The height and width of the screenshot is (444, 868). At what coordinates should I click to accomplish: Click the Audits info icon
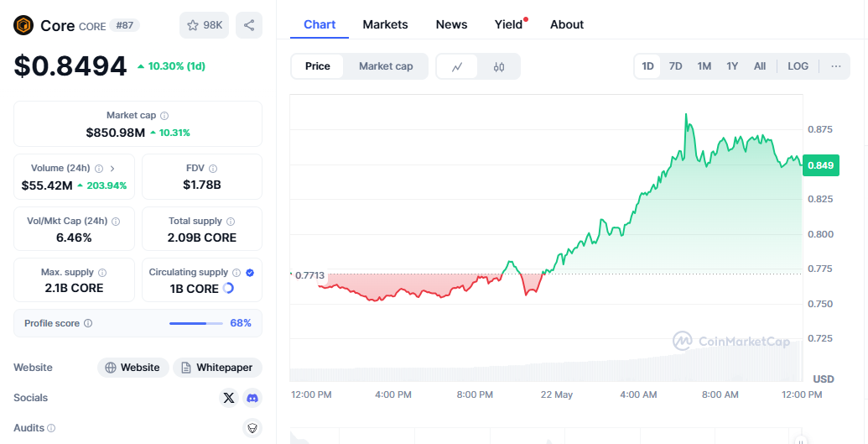tap(51, 428)
